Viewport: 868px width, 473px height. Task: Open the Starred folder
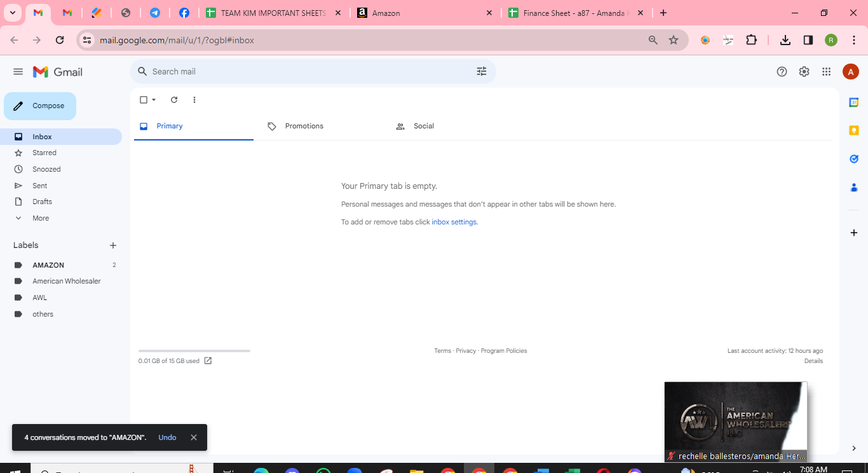pyautogui.click(x=61, y=153)
